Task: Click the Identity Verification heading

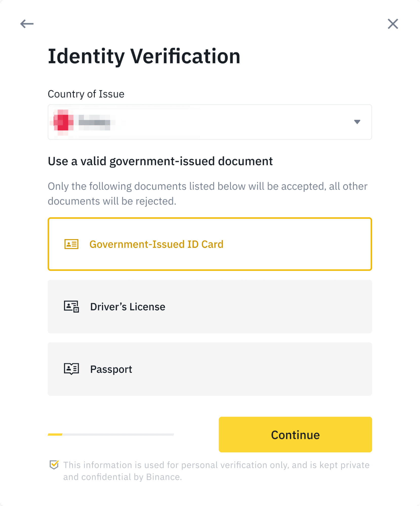Action: tap(144, 56)
